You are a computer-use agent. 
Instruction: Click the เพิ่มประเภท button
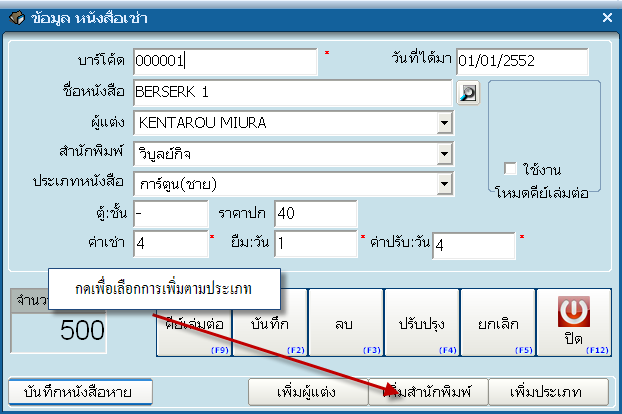point(548,392)
